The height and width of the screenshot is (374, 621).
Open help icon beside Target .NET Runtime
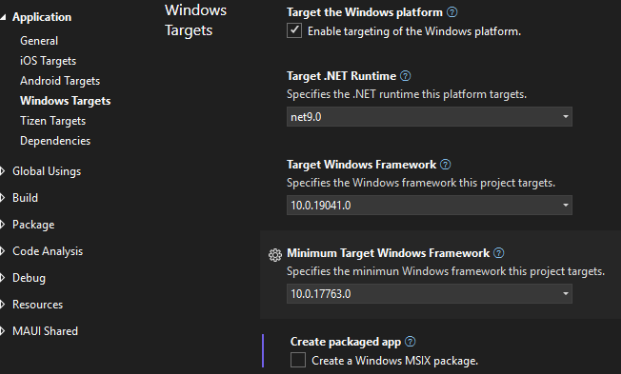[x=406, y=76]
